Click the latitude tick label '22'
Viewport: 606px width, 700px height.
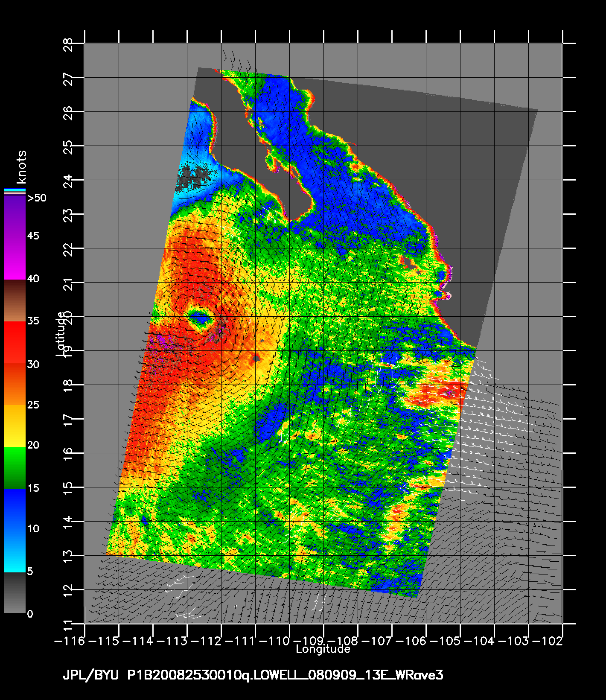click(x=68, y=249)
